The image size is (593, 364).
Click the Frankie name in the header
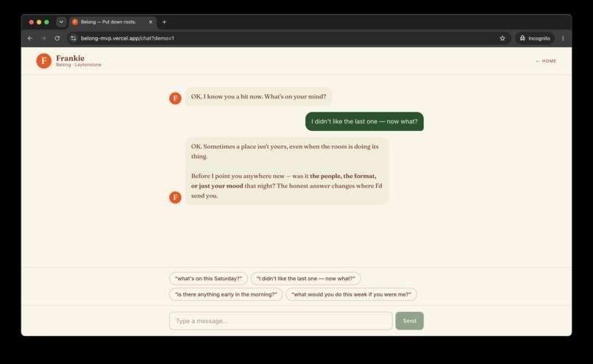pyautogui.click(x=71, y=58)
